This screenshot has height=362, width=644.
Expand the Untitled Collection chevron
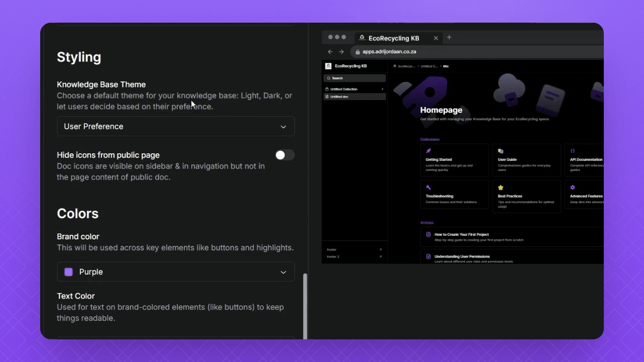click(x=382, y=89)
